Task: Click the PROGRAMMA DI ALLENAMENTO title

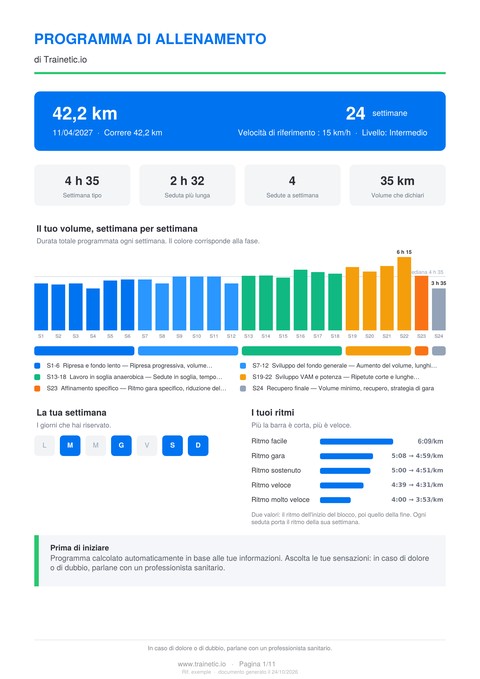Action: [x=150, y=39]
